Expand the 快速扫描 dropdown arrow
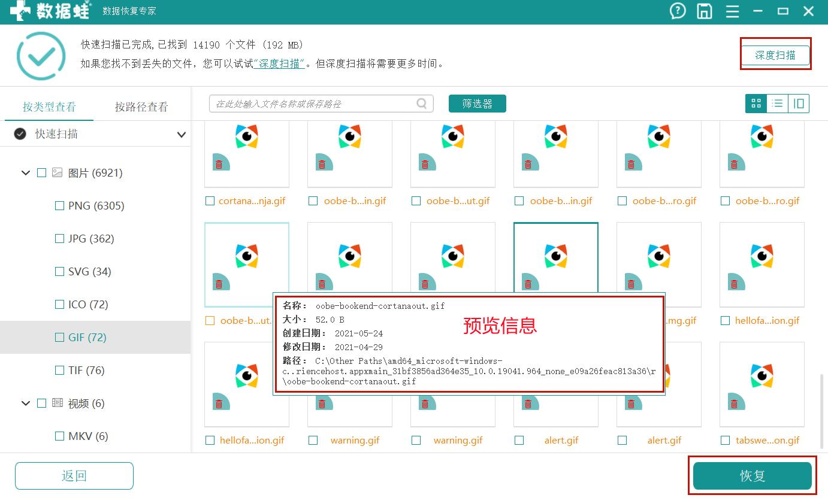The image size is (828, 504). [x=181, y=135]
